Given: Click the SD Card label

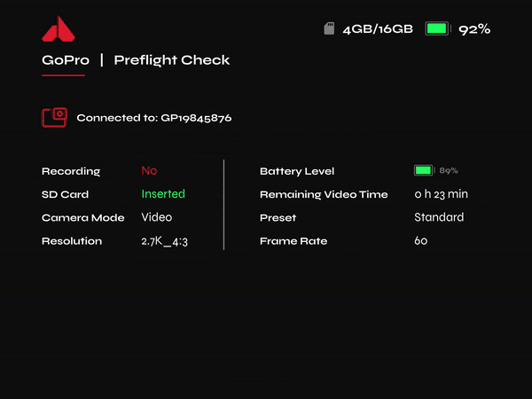Looking at the screenshot, I should coord(65,194).
